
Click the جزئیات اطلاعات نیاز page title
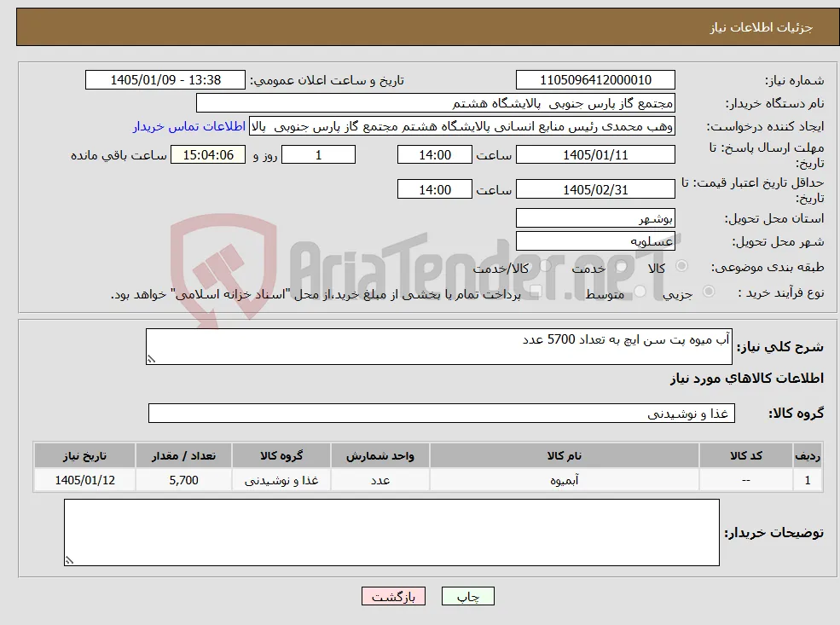tap(762, 27)
